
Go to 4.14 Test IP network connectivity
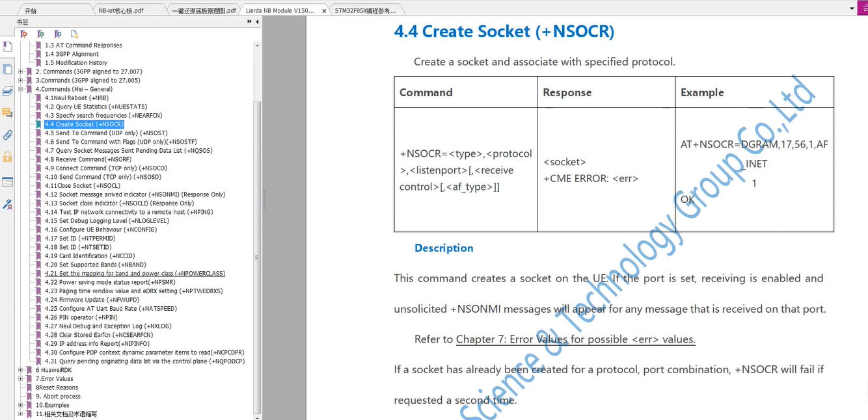129,212
